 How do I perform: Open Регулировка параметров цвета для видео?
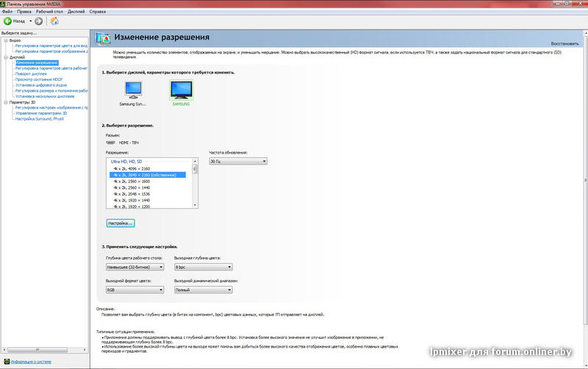(51, 46)
